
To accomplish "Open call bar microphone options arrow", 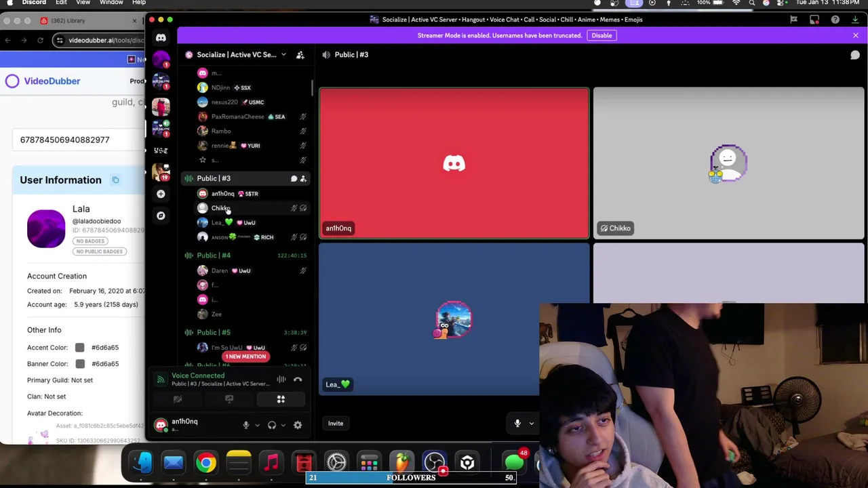I will [532, 424].
